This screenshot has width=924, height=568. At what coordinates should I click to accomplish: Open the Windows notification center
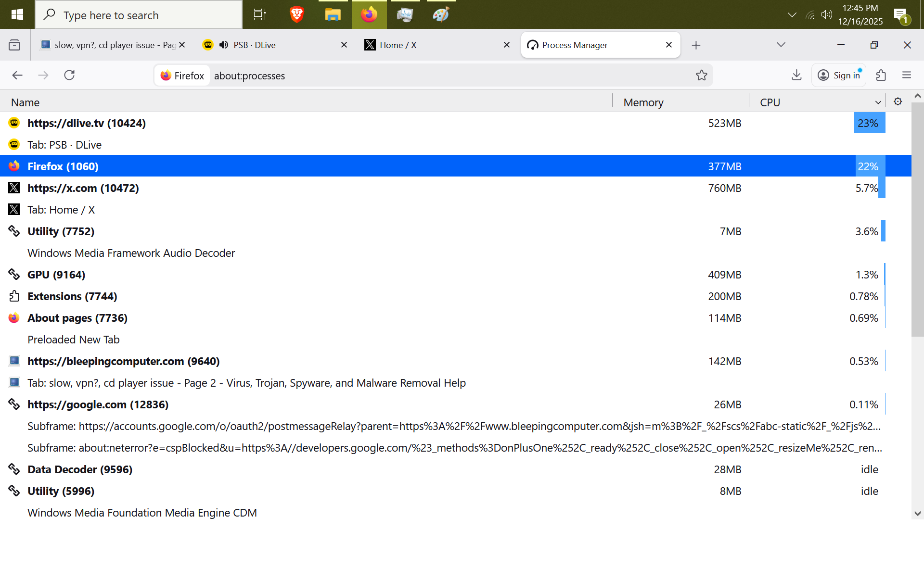pyautogui.click(x=901, y=15)
